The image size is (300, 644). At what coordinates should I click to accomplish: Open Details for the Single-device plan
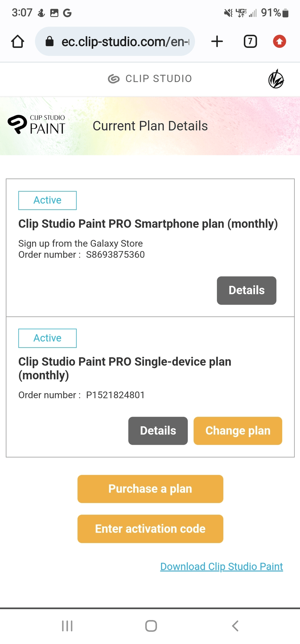pos(157,431)
